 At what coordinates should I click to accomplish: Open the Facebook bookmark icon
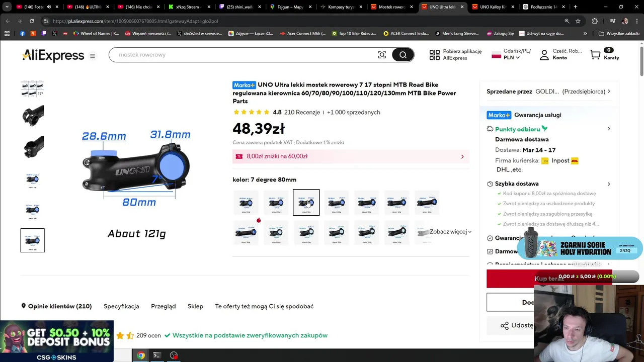[x=22, y=34]
